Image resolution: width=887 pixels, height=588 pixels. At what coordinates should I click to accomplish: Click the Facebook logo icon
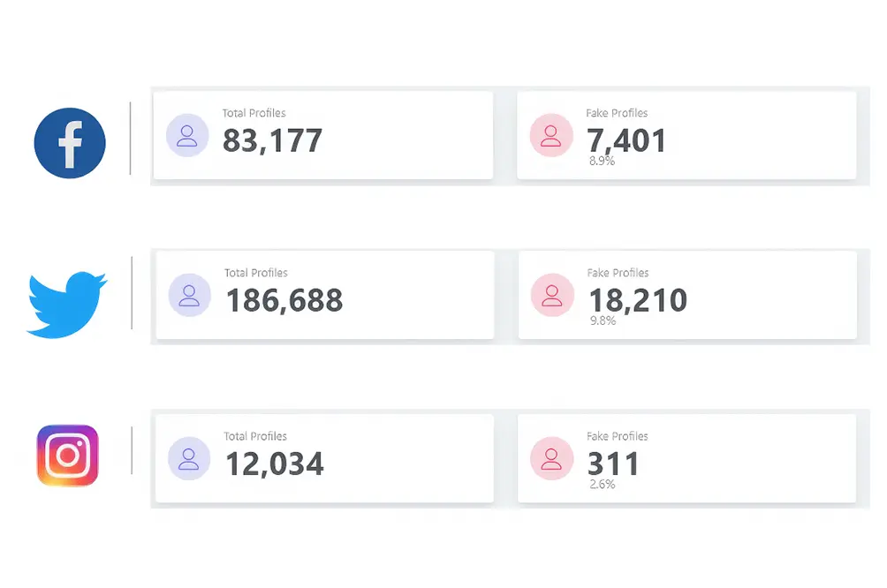click(70, 143)
